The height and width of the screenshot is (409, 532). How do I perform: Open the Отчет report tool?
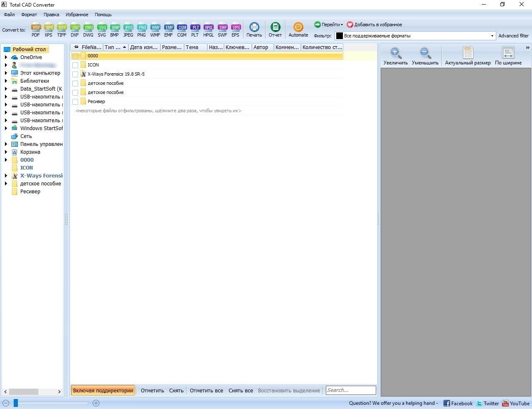[275, 30]
